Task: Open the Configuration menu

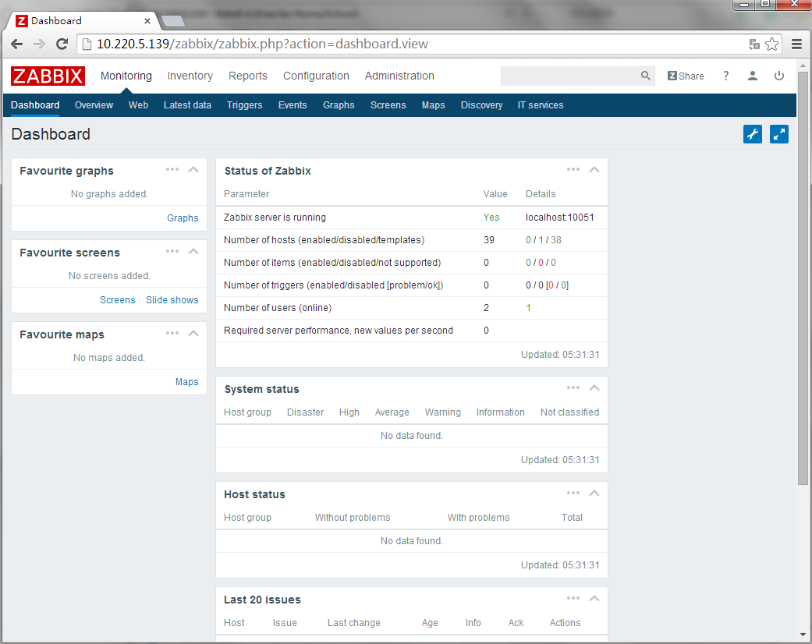Action: click(316, 76)
